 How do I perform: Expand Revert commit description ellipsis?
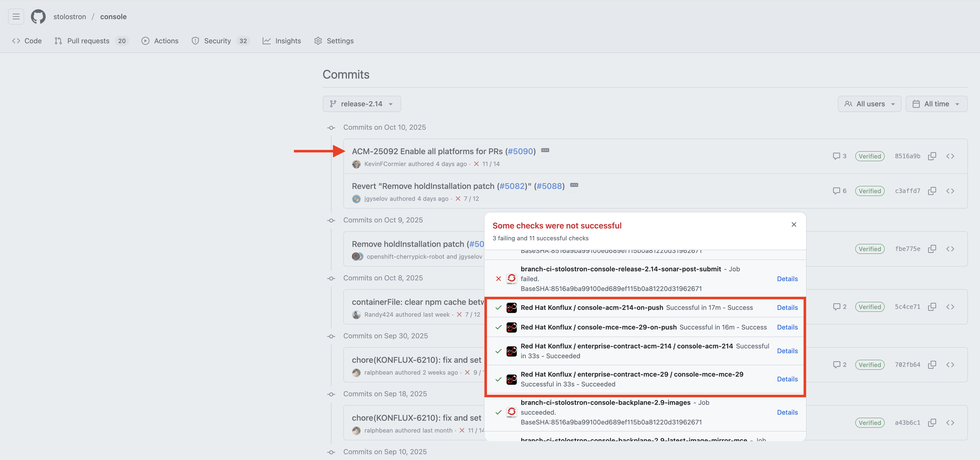click(574, 185)
